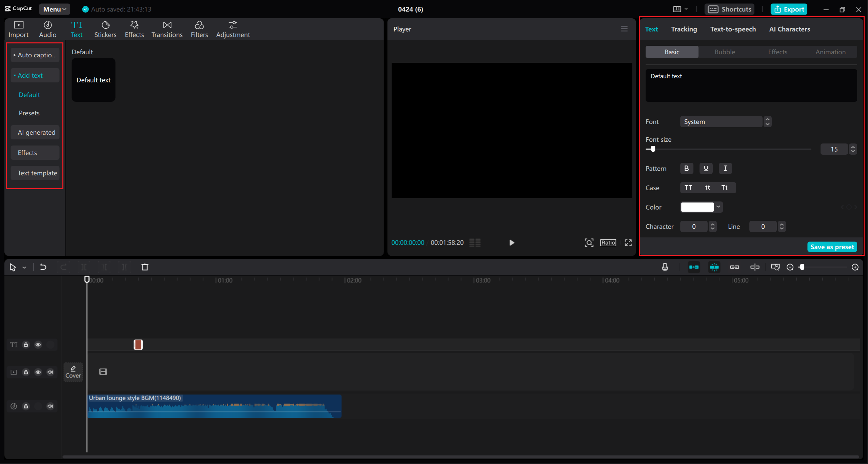Switch to the AI Characters tab
868x464 pixels.
pos(789,29)
